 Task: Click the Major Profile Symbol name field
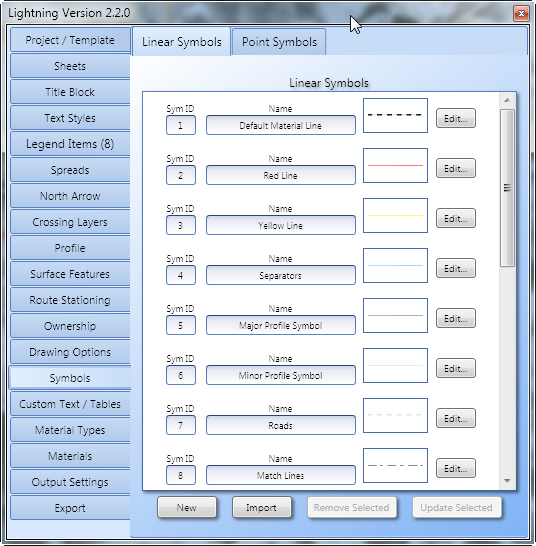[x=281, y=325]
